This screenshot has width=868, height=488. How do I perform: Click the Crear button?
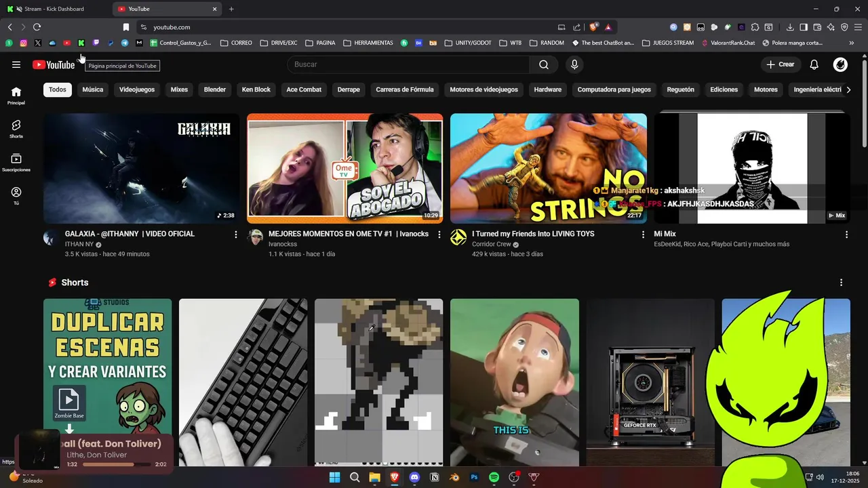tap(781, 64)
